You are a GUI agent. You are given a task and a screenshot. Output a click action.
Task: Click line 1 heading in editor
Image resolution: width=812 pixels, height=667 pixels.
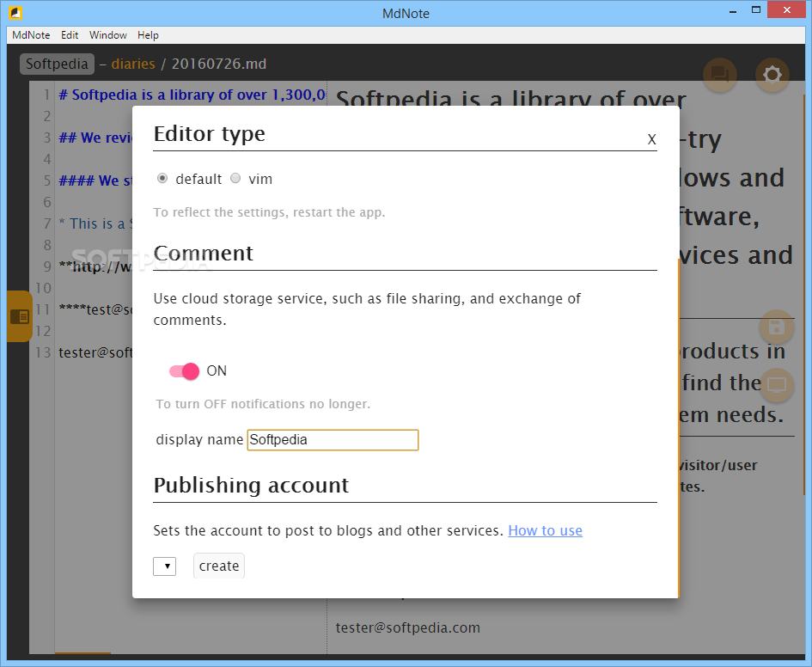click(x=192, y=95)
